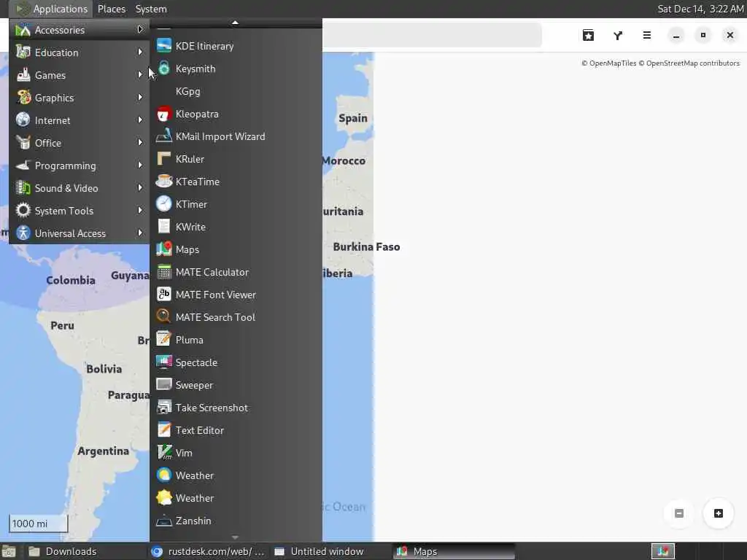Image resolution: width=747 pixels, height=560 pixels.
Task: Switch to Untitled window taskbar entry
Action: pos(330,551)
